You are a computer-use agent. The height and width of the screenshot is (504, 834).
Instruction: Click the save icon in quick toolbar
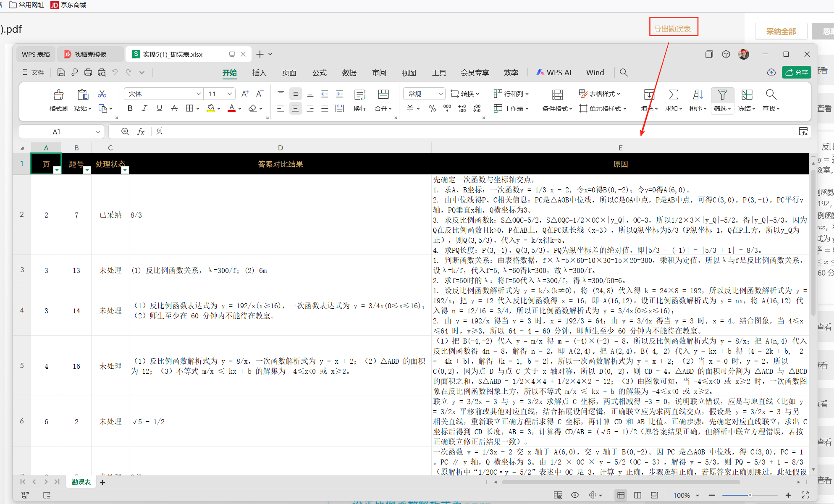click(61, 73)
